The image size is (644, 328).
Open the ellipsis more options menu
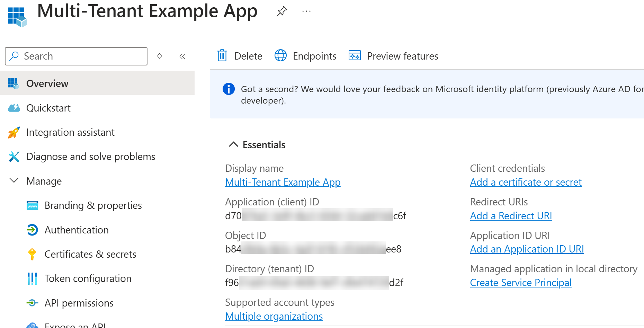pos(306,11)
